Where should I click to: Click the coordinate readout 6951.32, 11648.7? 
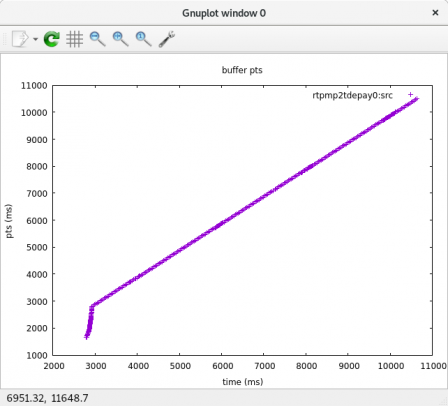pos(47,398)
